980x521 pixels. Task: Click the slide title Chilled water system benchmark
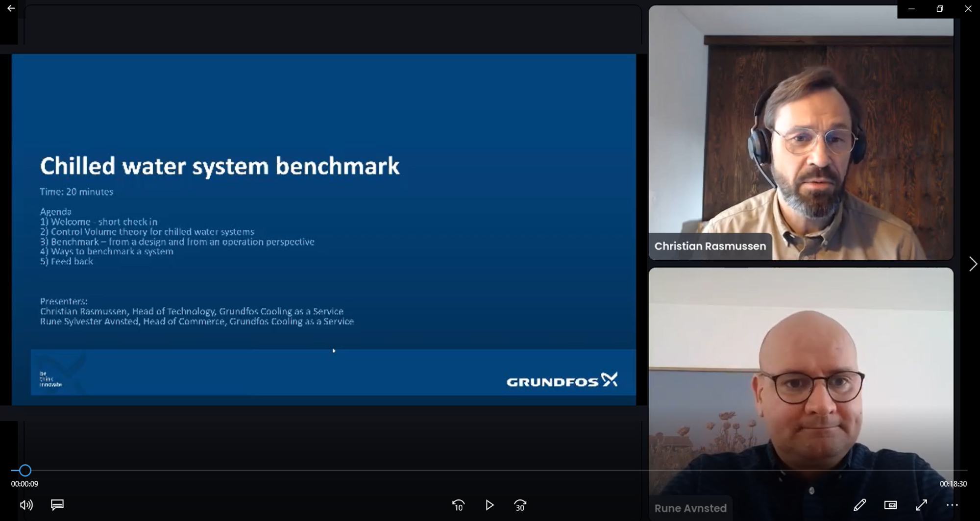pyautogui.click(x=220, y=166)
